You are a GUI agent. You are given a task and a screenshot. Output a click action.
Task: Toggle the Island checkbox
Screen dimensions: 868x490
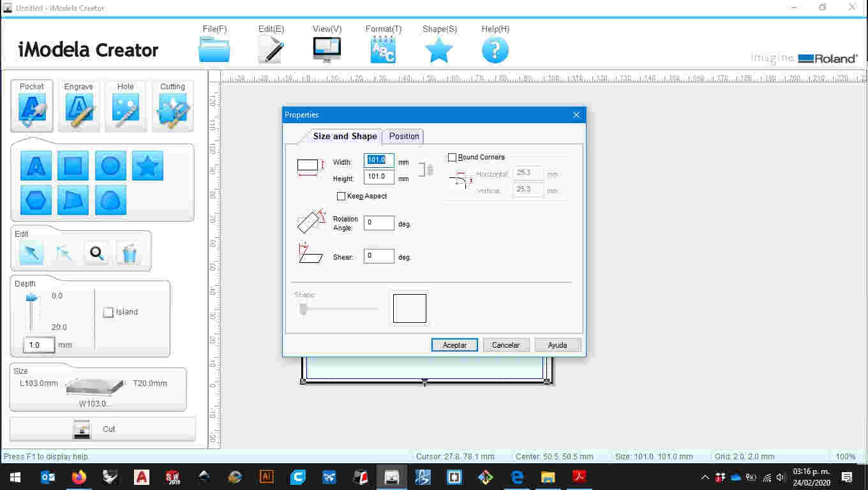pos(108,312)
